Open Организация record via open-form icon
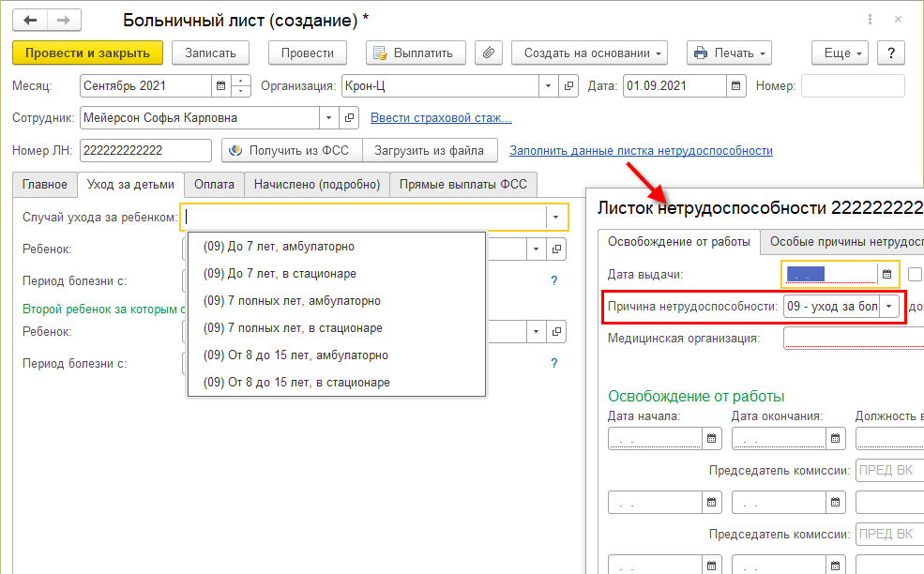Screen dimensions: 924x574 568,86
